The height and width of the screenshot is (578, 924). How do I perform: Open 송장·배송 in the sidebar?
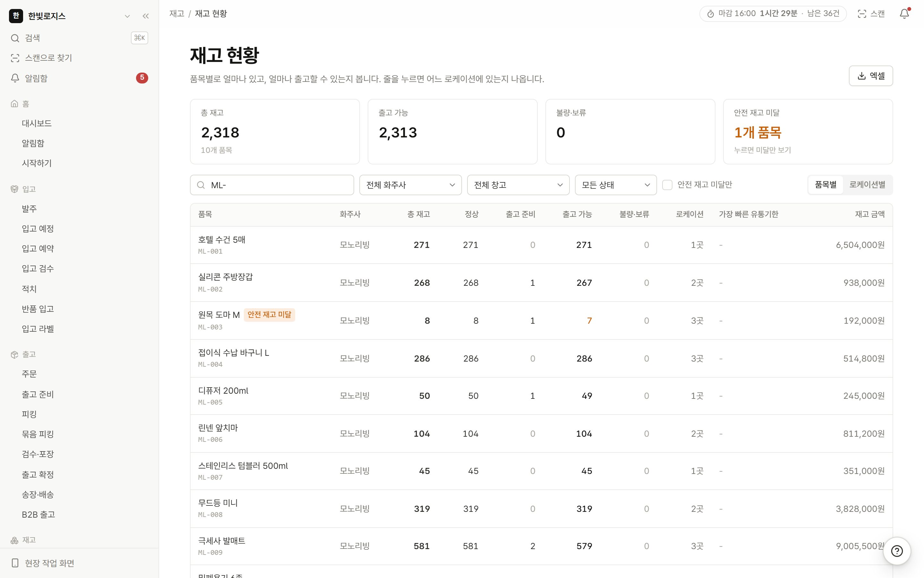tap(38, 494)
